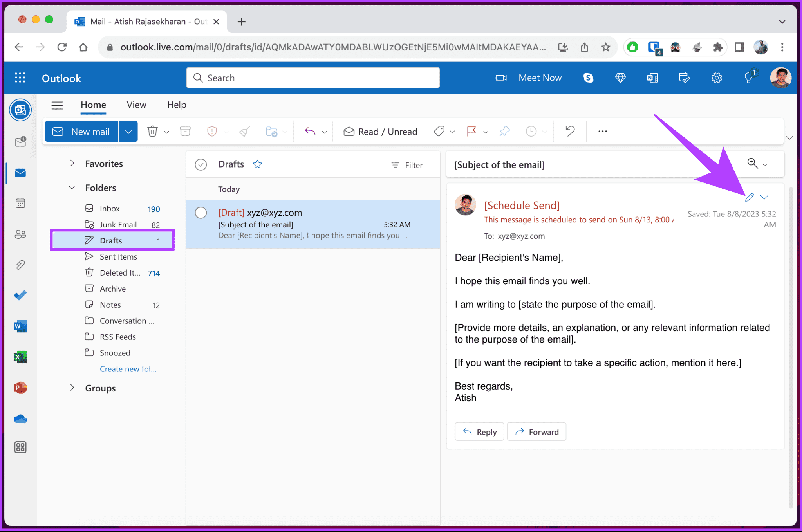Expand the Groups section
802x532 pixels.
click(x=72, y=388)
